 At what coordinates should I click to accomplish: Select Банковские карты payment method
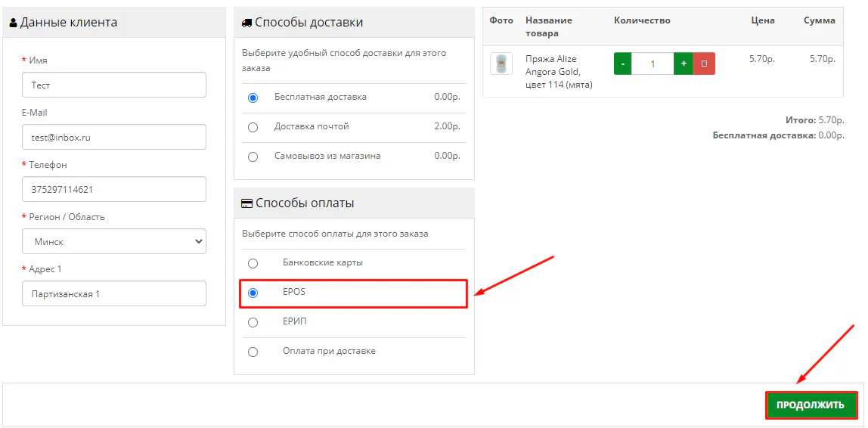click(253, 263)
